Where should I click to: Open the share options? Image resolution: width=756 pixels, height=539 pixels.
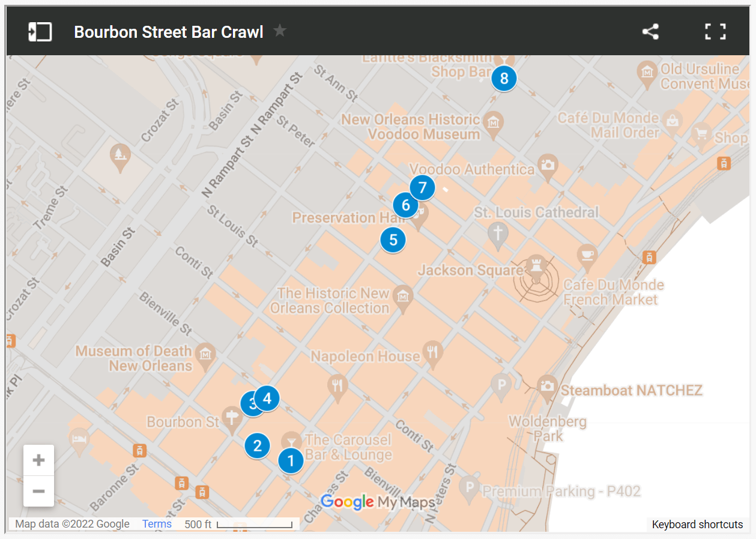(x=650, y=31)
